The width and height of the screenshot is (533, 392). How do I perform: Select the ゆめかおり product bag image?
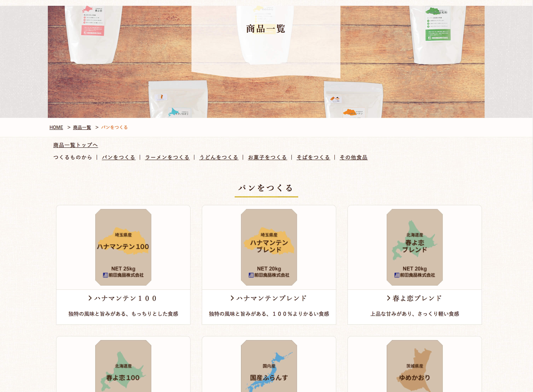point(414,366)
